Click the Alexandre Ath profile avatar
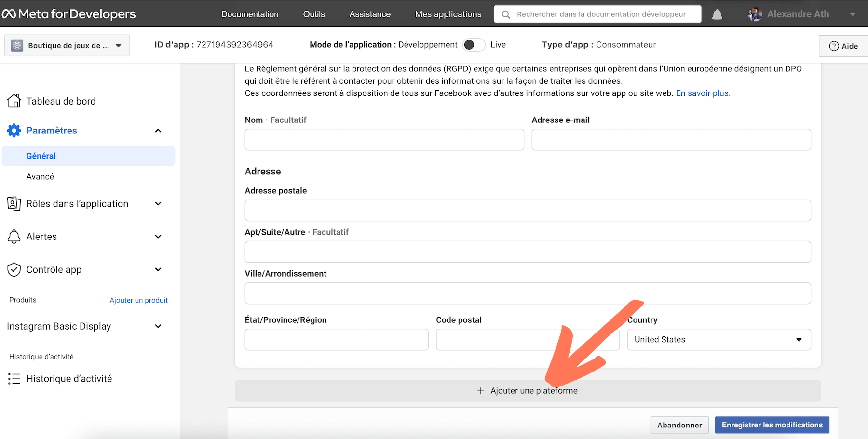Screen dimensions: 868x439 point(755,14)
